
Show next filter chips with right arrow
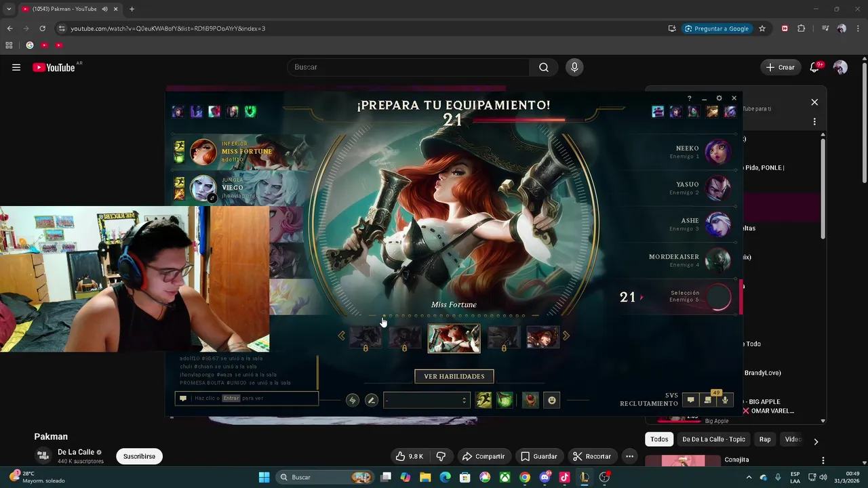tap(816, 441)
